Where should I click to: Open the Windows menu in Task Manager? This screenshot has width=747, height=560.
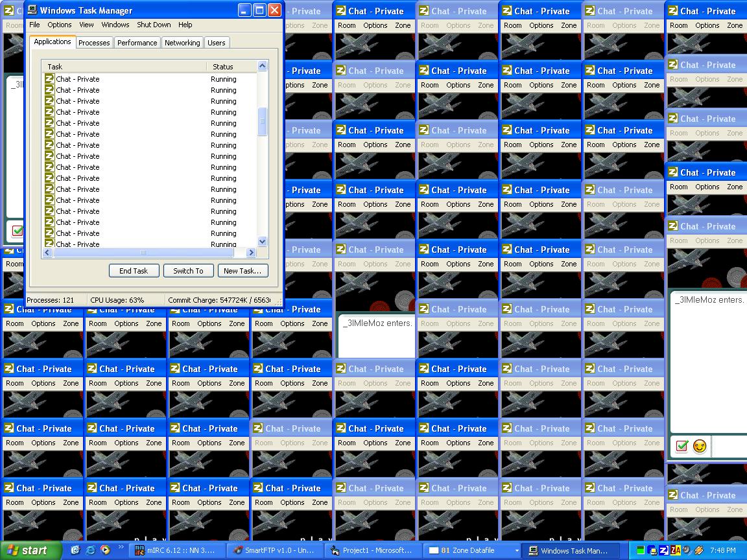115,25
